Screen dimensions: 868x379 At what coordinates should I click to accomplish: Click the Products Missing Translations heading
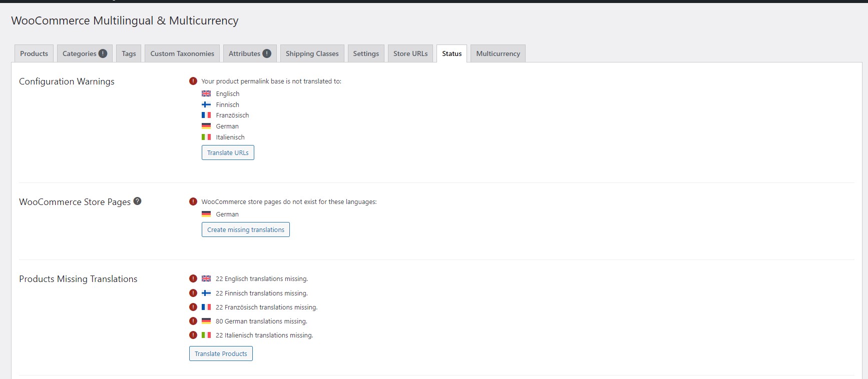tap(78, 279)
